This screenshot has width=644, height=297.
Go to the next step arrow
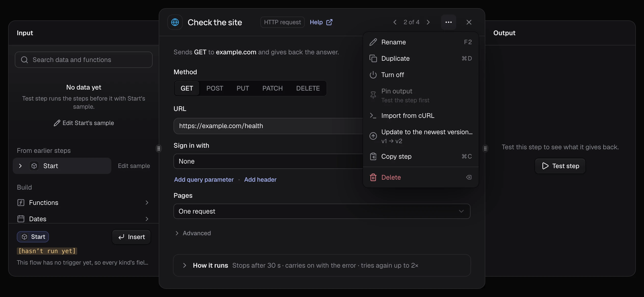428,22
